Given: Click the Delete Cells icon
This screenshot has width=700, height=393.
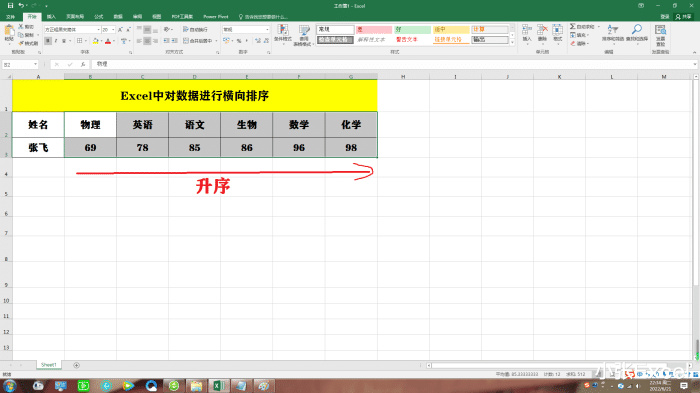Looking at the screenshot, I should [x=542, y=33].
